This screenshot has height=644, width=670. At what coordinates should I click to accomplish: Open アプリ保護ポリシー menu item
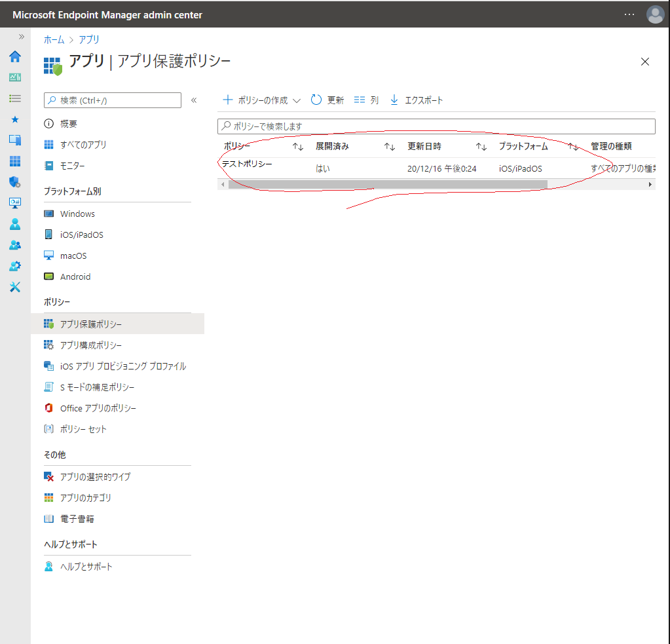[x=117, y=324]
